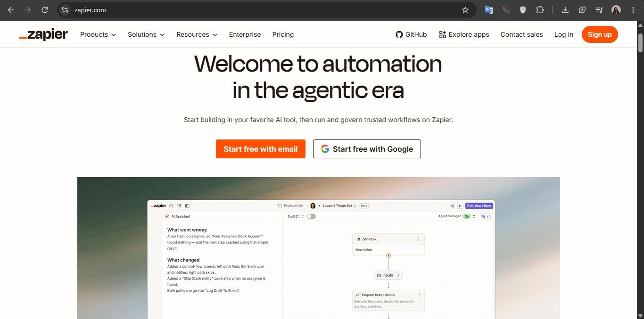Image resolution: width=644 pixels, height=319 pixels.
Task: Click the lightning trigger node under Zendesk
Action: [x=388, y=255]
